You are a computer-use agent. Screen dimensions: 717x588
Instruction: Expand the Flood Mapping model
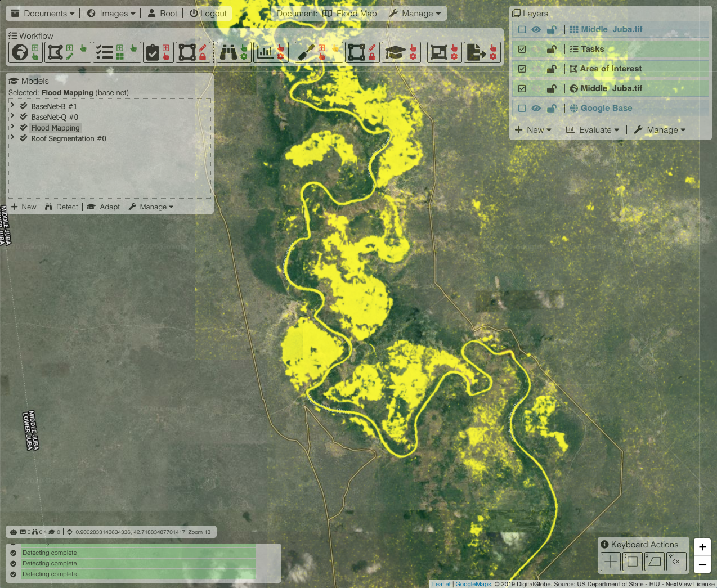pos(12,127)
